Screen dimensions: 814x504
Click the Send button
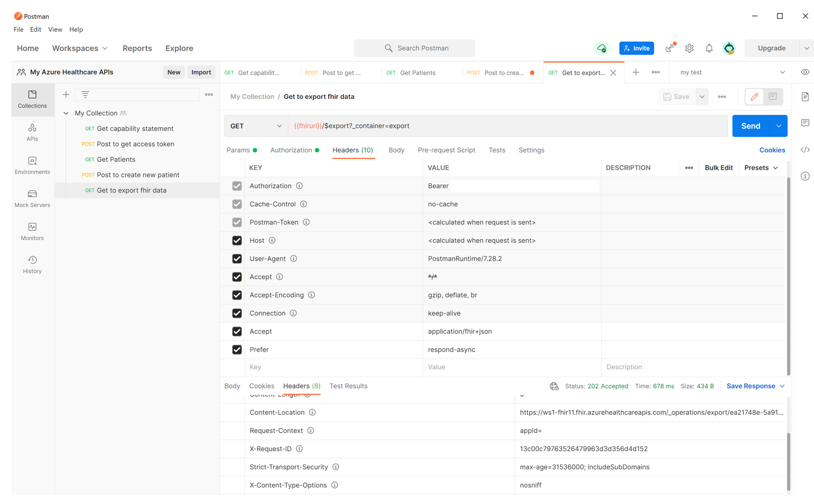(751, 126)
